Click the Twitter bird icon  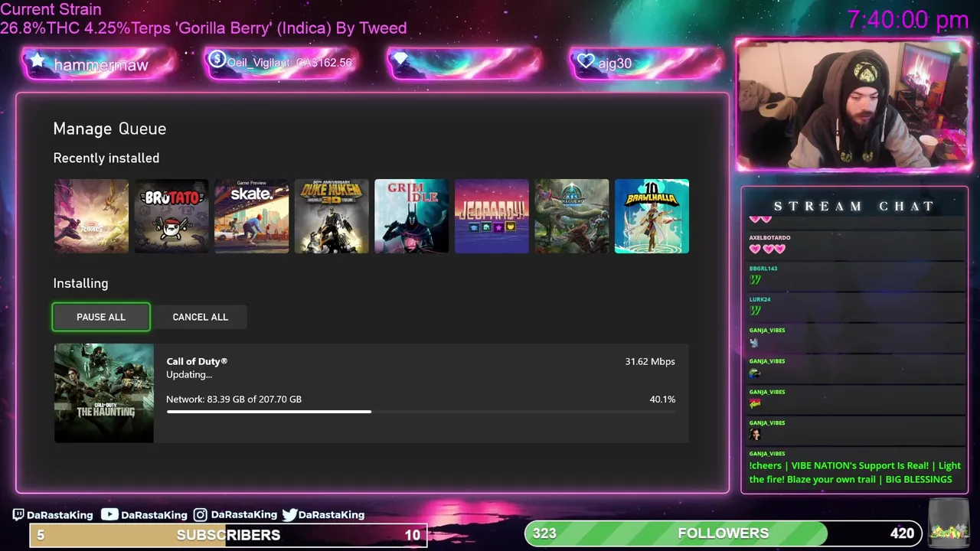(289, 514)
